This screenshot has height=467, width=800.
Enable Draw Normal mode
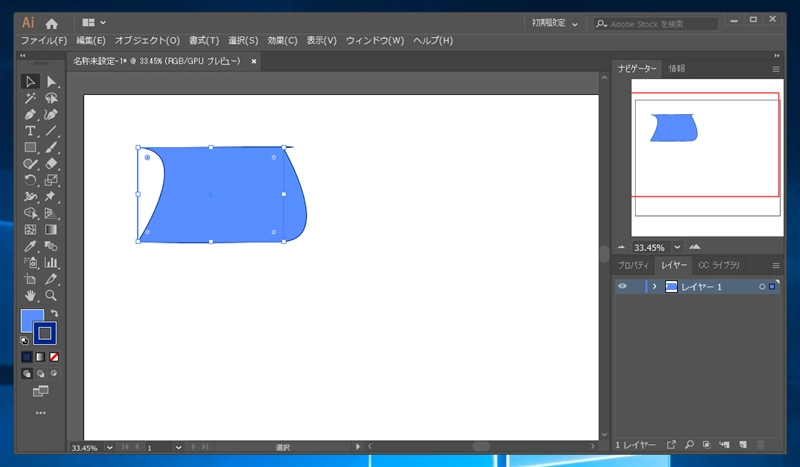27,374
